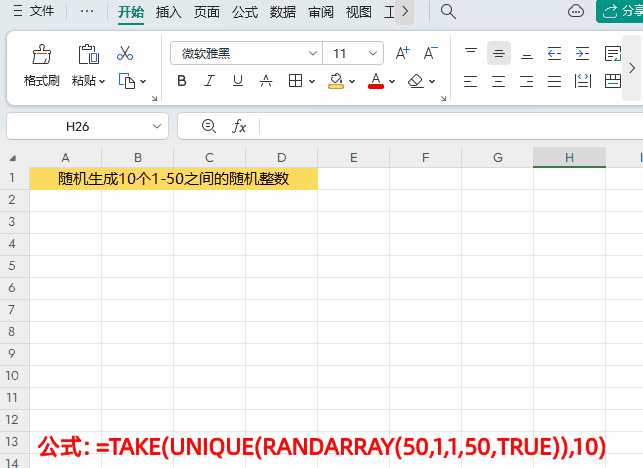Click the fx insert function icon

(239, 126)
